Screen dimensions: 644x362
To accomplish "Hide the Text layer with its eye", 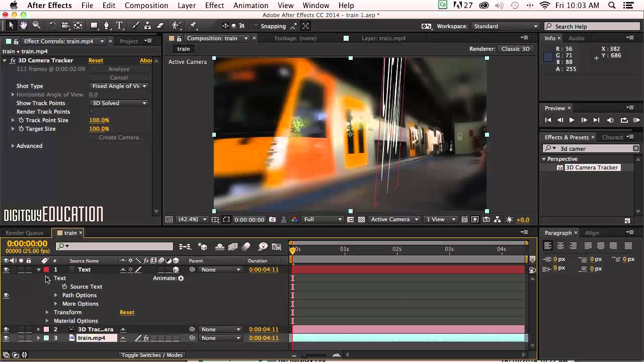I will pos(6,269).
